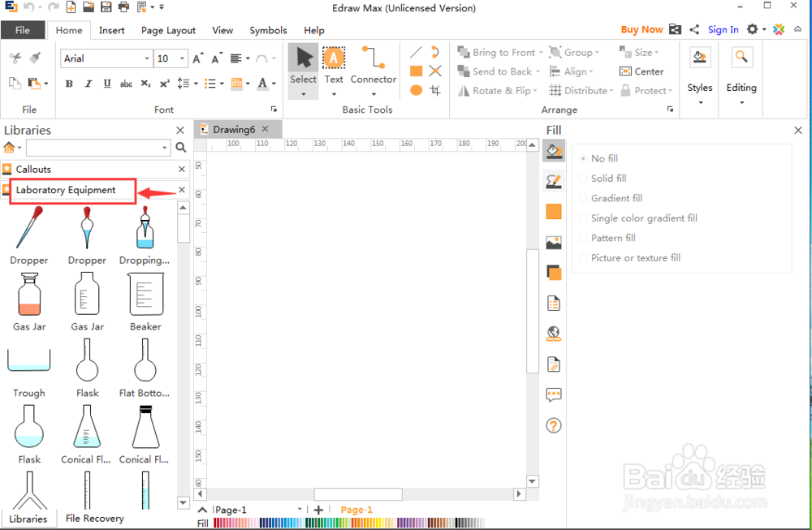Pick the line drawing tool
The image size is (812, 530).
(416, 52)
